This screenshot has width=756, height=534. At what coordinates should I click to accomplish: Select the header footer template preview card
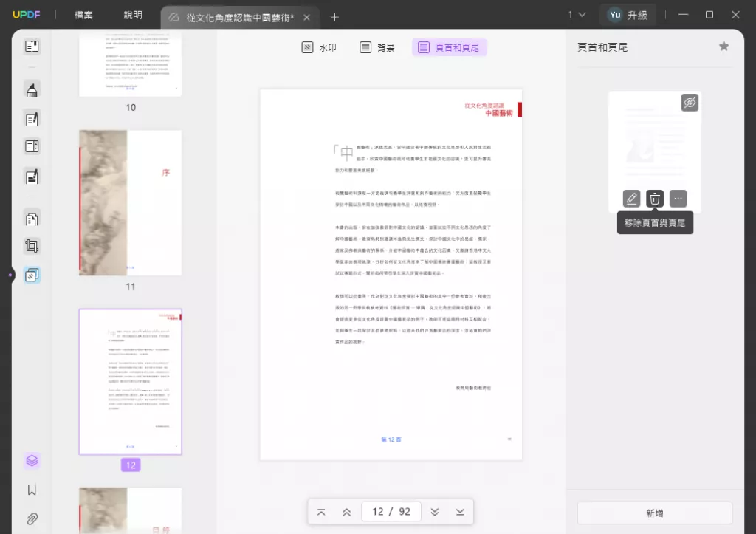click(x=654, y=152)
